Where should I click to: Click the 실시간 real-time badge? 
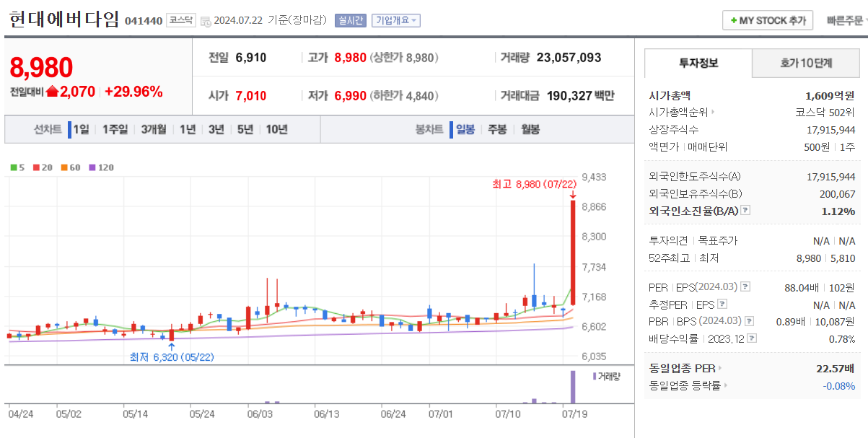(351, 20)
